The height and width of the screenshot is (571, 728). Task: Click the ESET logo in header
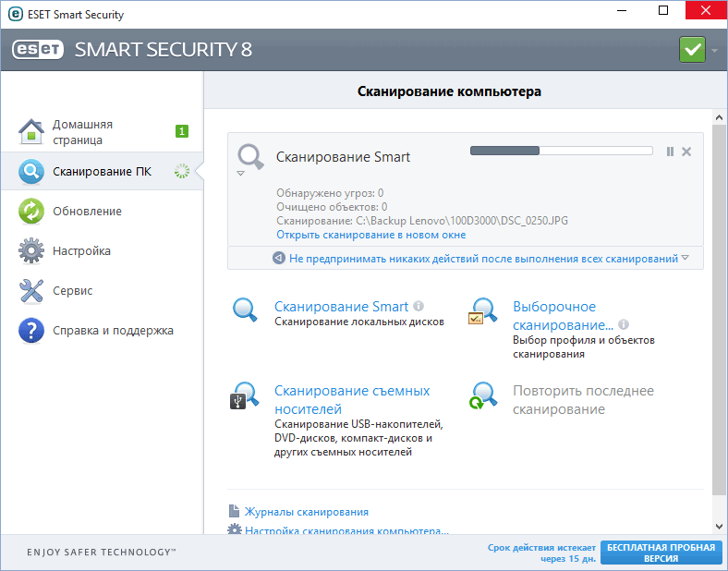[x=38, y=50]
